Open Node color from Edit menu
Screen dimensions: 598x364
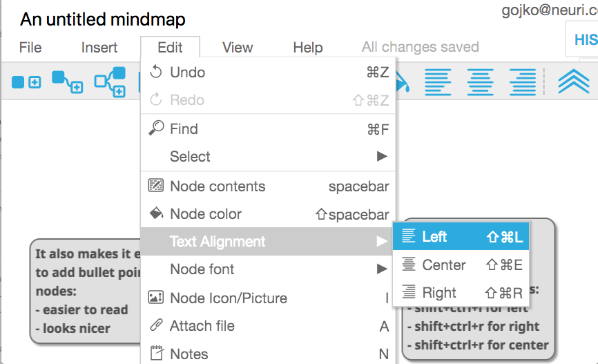tap(268, 214)
